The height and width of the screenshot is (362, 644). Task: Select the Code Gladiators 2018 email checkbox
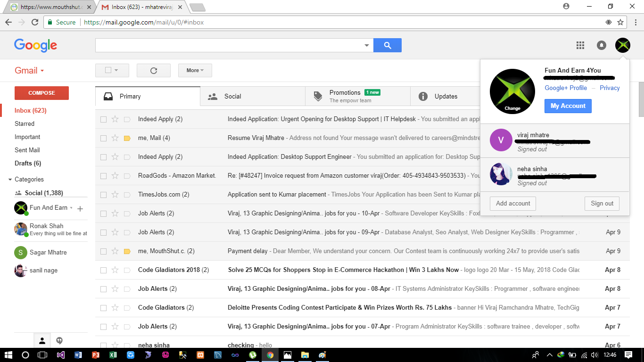point(103,270)
